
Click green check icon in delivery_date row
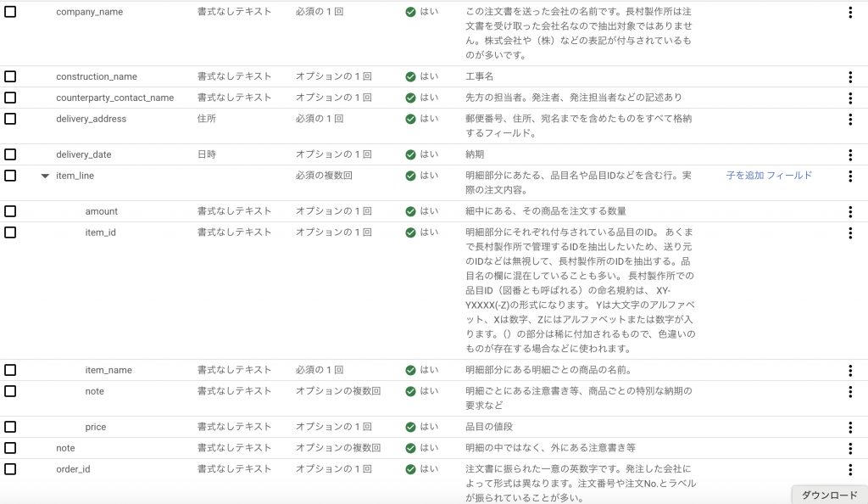(410, 154)
